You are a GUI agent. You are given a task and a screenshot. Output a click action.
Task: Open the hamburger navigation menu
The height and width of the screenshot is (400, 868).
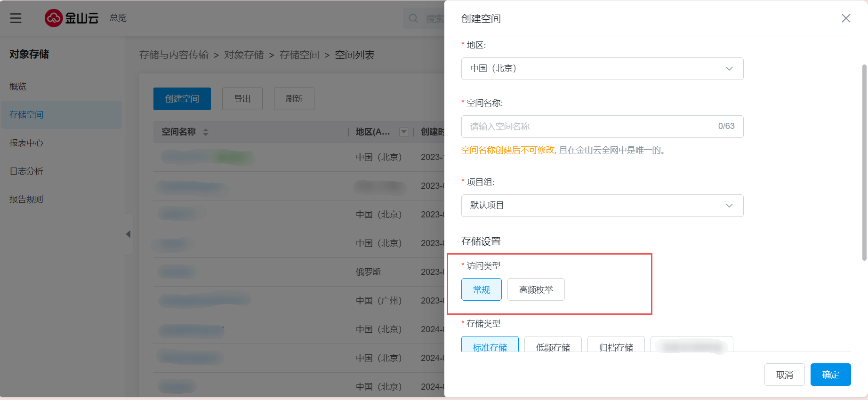coord(16,18)
